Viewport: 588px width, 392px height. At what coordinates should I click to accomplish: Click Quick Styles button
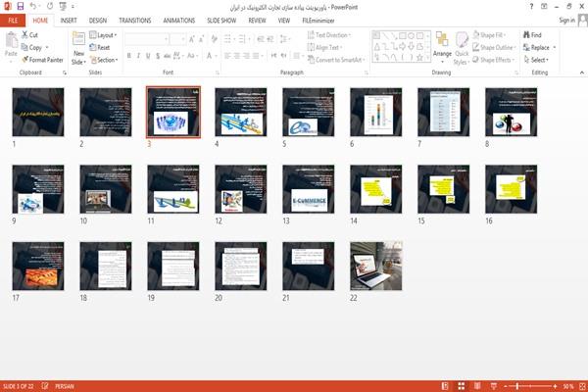[x=462, y=49]
